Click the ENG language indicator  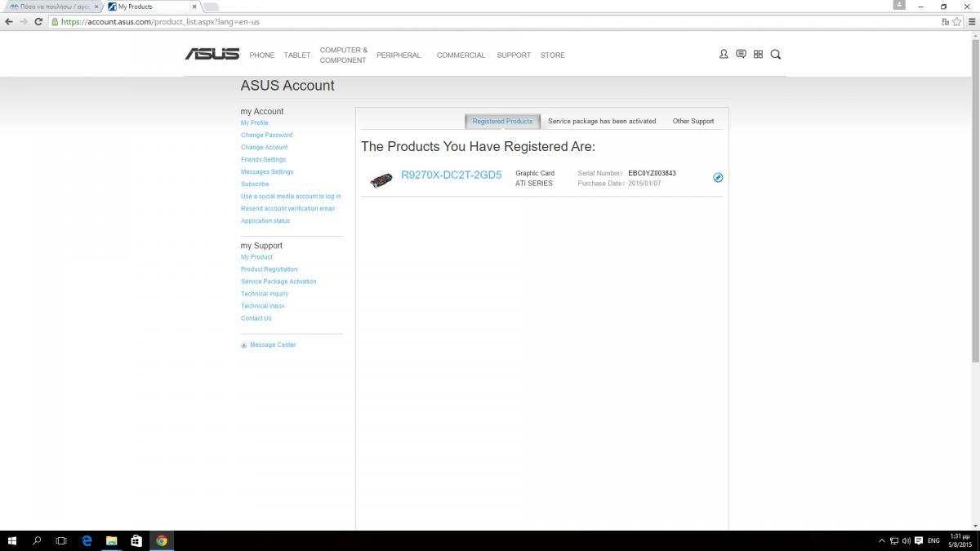point(934,540)
